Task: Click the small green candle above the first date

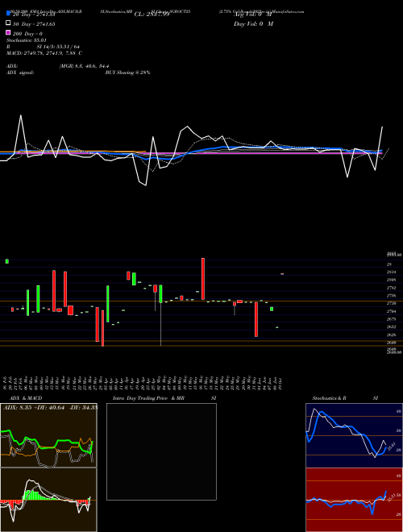Action: coord(6,261)
